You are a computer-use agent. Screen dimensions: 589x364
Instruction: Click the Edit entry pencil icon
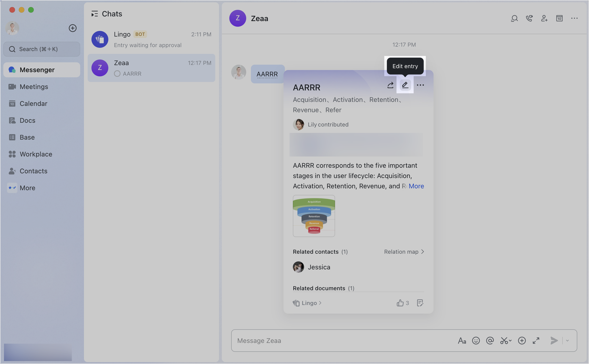[405, 85]
